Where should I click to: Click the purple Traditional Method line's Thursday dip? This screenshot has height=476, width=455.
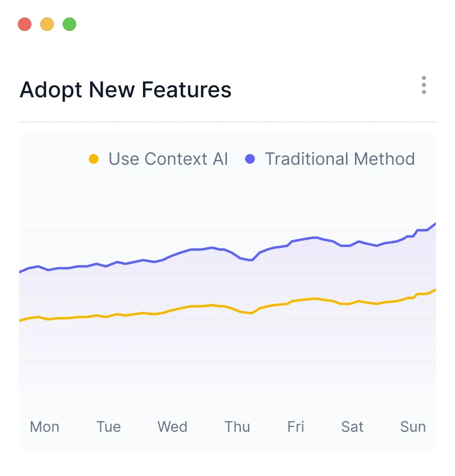250,260
